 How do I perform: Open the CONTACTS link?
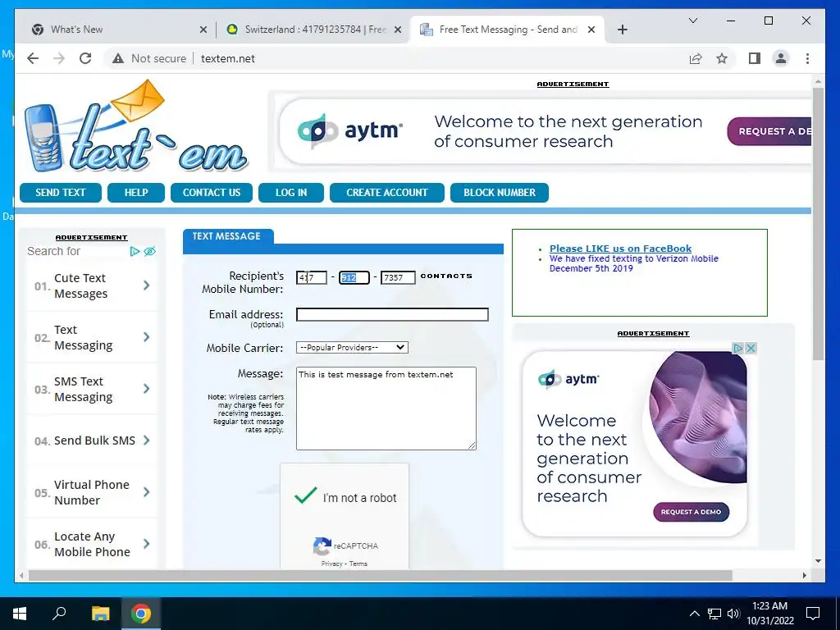pyautogui.click(x=446, y=276)
